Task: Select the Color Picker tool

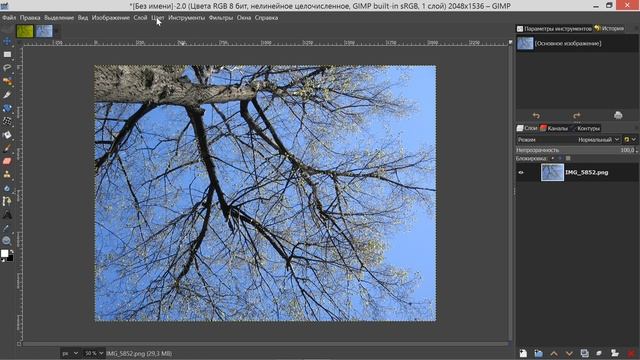Action: click(x=7, y=228)
